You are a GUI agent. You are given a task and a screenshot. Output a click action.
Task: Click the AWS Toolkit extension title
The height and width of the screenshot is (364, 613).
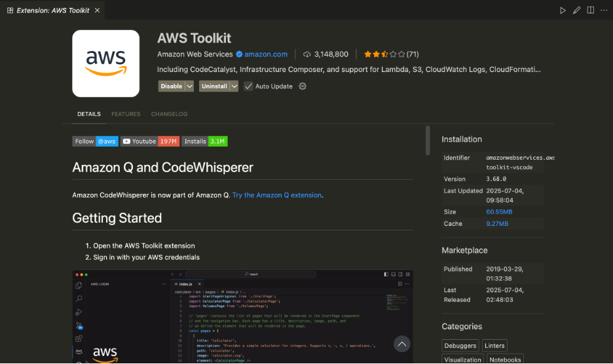pos(194,39)
